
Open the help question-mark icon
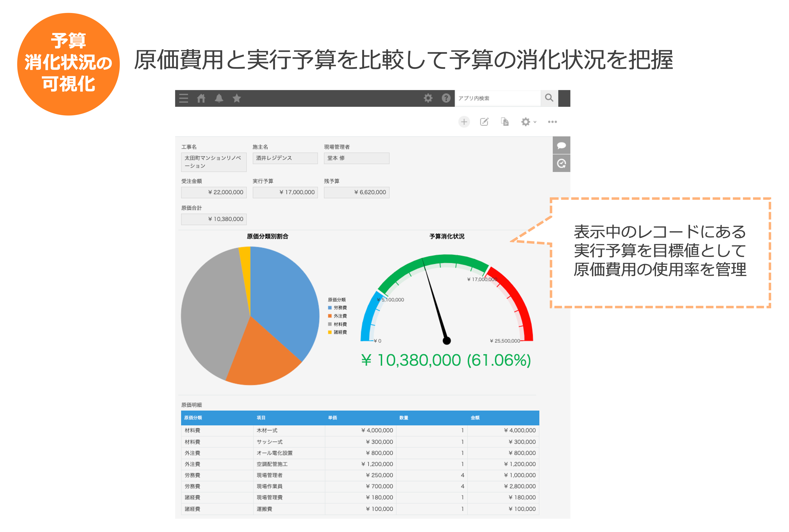click(446, 98)
